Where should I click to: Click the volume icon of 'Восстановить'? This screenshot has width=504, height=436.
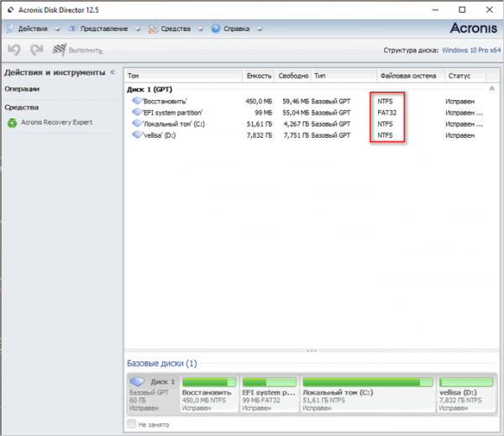[137, 101]
